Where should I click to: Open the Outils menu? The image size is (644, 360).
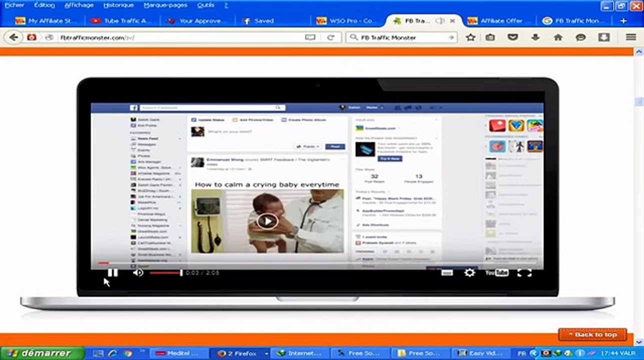pos(206,5)
